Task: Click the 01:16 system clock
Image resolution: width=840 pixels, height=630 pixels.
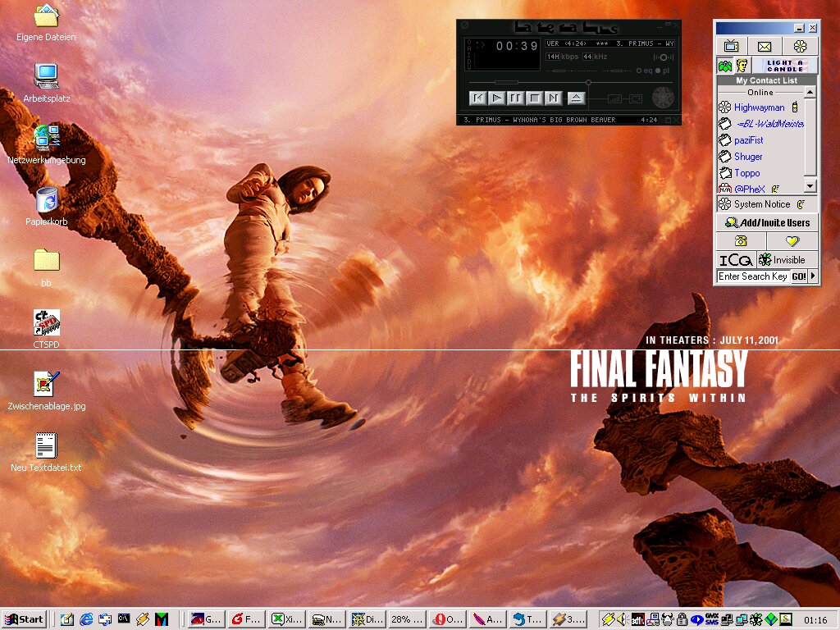Action: 815,620
